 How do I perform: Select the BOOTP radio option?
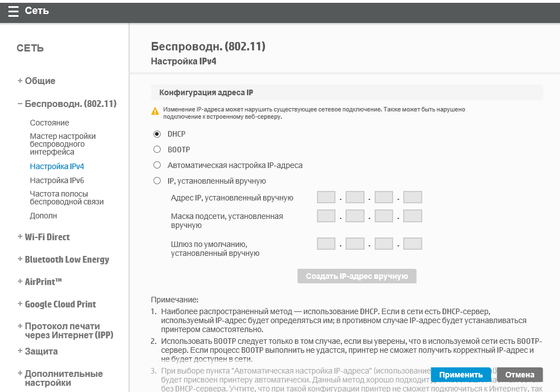click(157, 150)
